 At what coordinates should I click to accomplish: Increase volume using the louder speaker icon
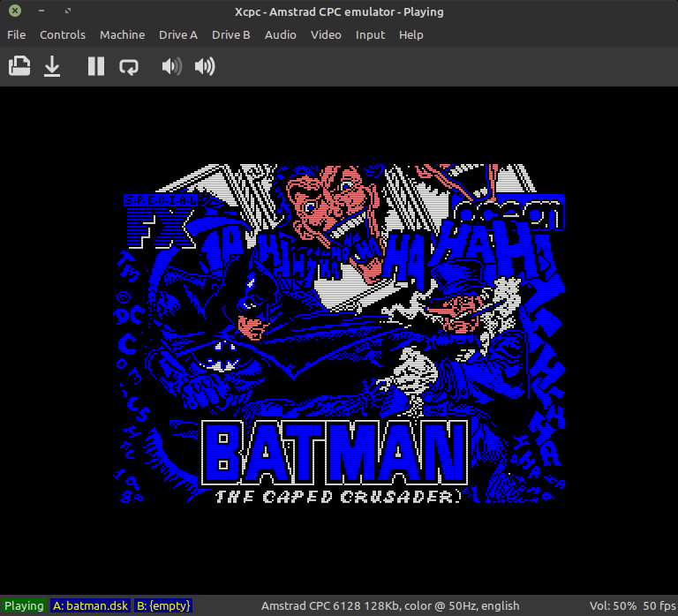click(x=205, y=66)
